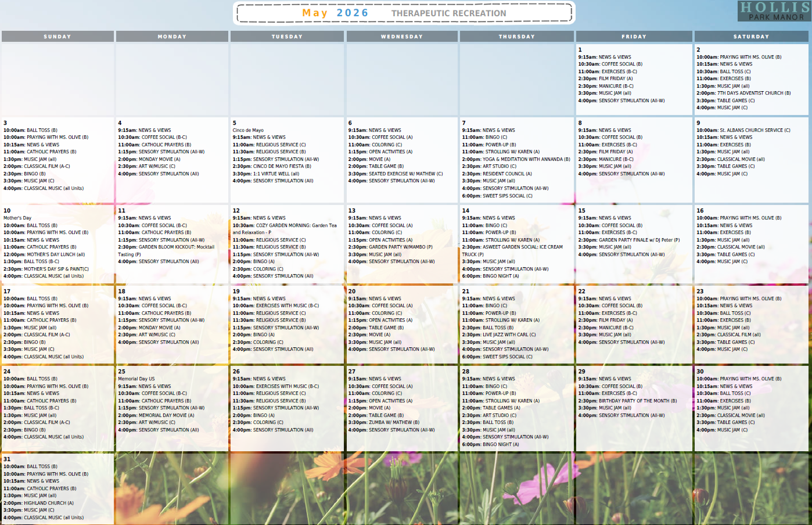Click the "May 2026" calendar title
This screenshot has width=812, height=525.
pos(335,13)
